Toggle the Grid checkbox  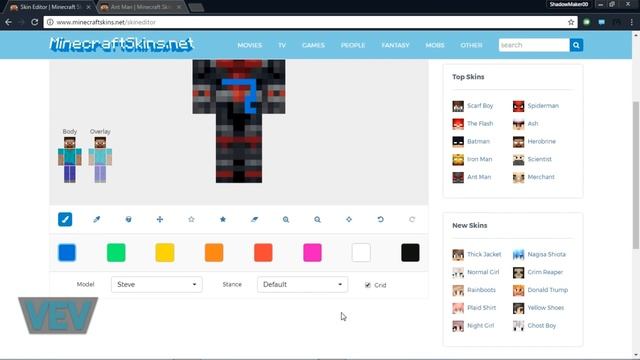[x=368, y=285]
